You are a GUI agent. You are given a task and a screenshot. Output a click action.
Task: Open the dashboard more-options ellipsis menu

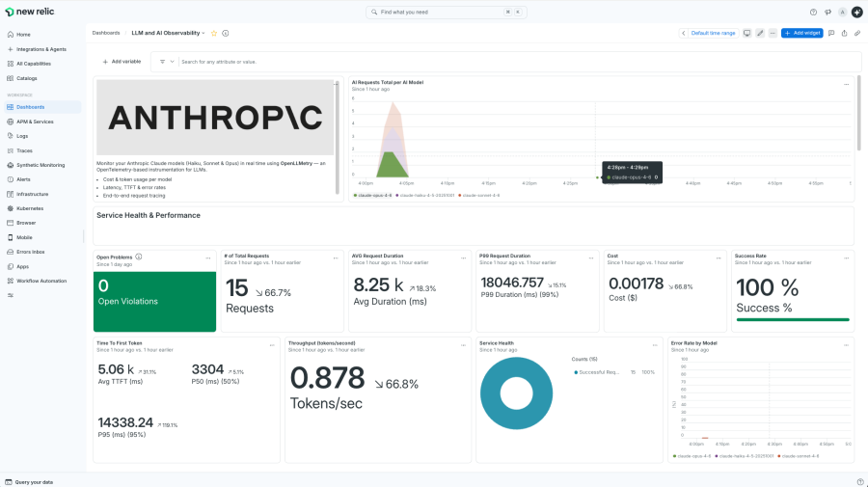pos(773,33)
